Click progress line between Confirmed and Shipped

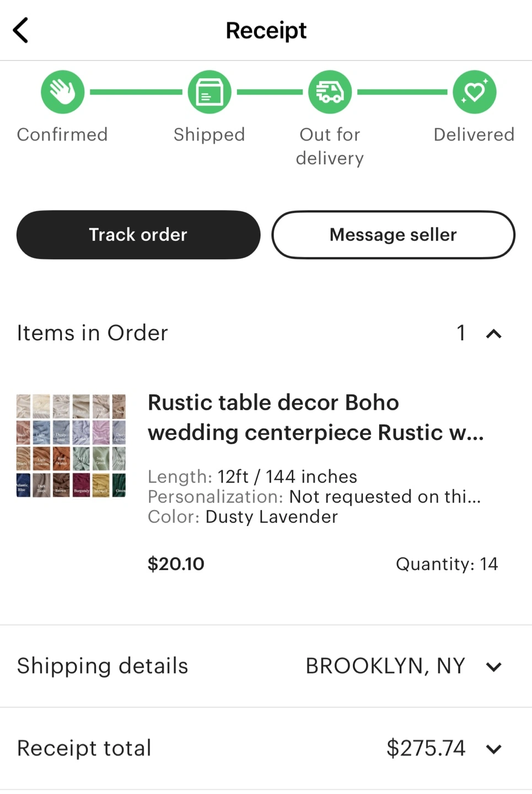click(x=136, y=92)
